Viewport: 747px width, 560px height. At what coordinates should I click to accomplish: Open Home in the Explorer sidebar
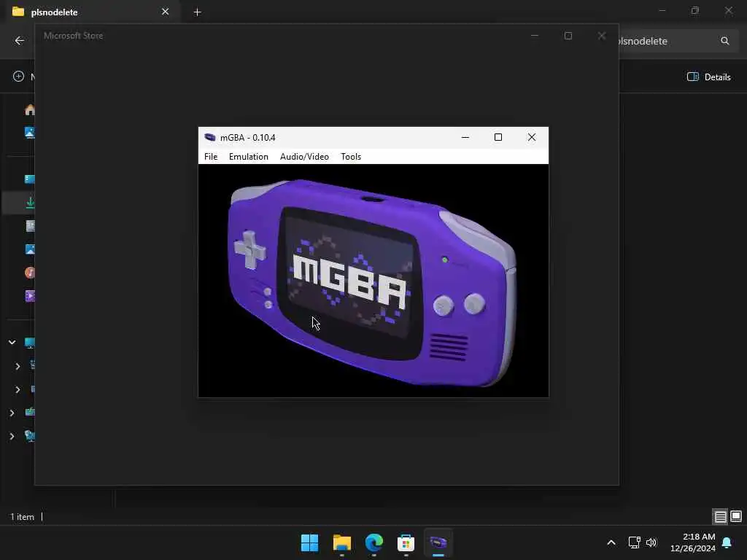(x=29, y=110)
